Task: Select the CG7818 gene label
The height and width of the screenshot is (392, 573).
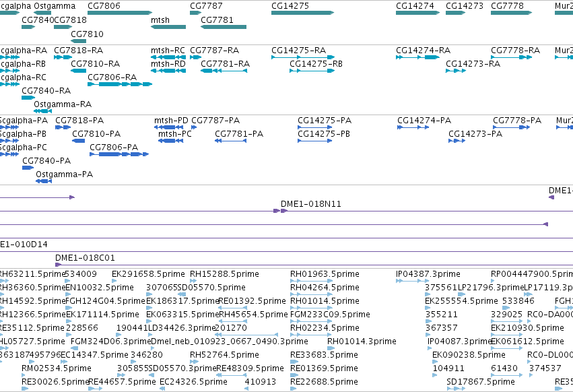Action: [70, 20]
